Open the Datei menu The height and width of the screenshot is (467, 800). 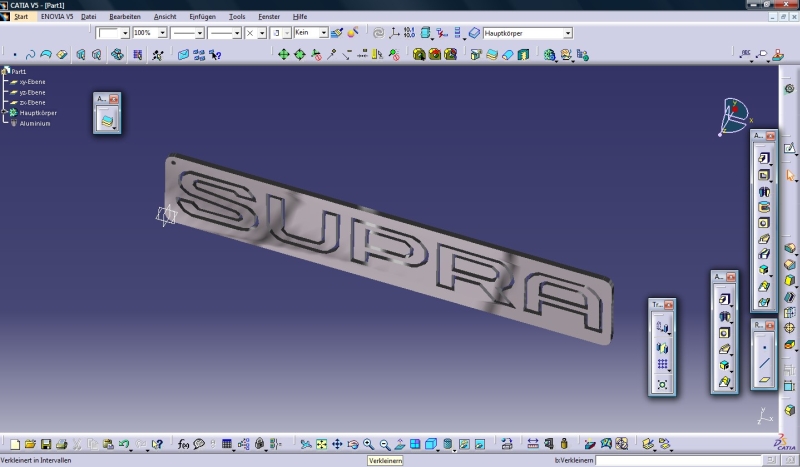[88, 16]
